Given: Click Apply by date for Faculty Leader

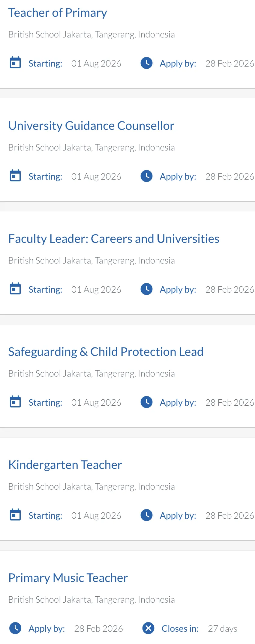Looking at the screenshot, I should pyautogui.click(x=229, y=290).
